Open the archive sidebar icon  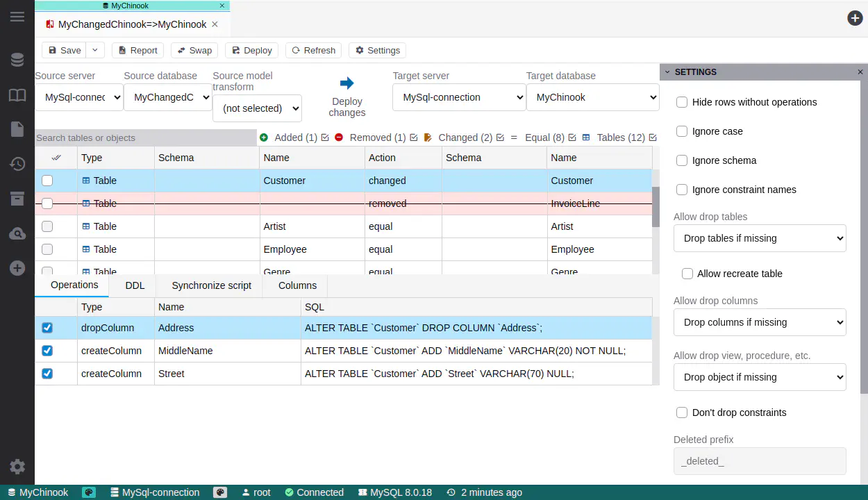coord(17,199)
